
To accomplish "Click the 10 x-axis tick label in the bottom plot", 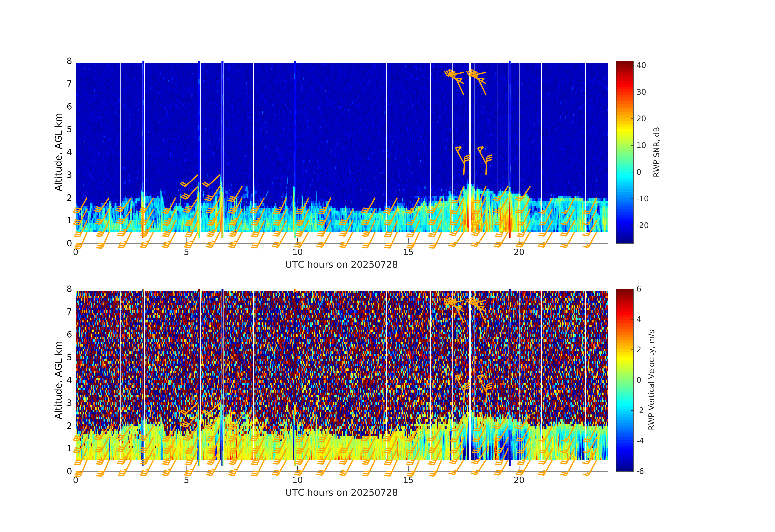I will pyautogui.click(x=297, y=480).
